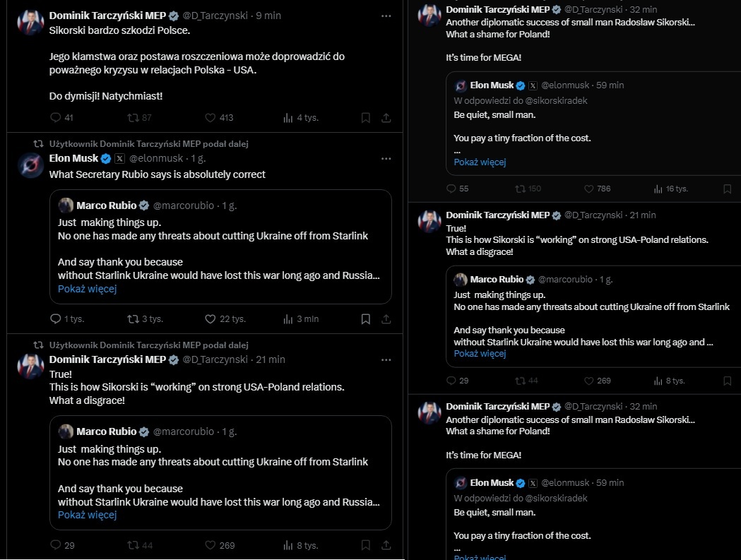
Task: Like the tweet with 413 likes
Action: coord(210,118)
